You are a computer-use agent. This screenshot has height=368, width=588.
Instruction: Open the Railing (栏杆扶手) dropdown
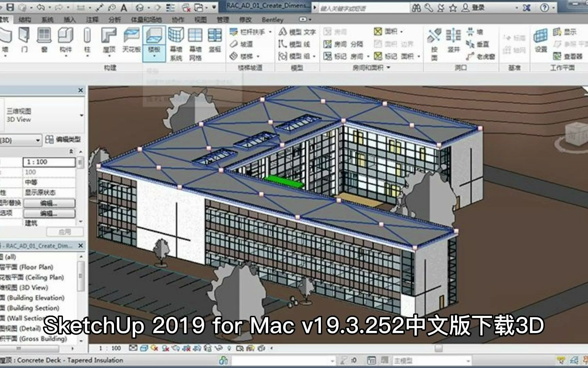coord(271,32)
